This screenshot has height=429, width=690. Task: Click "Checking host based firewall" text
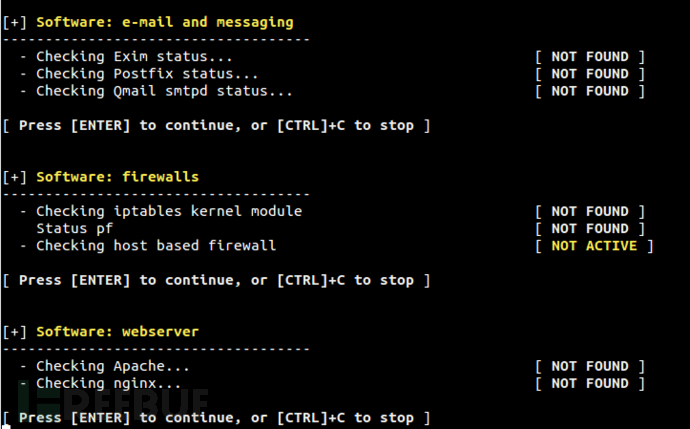155,245
